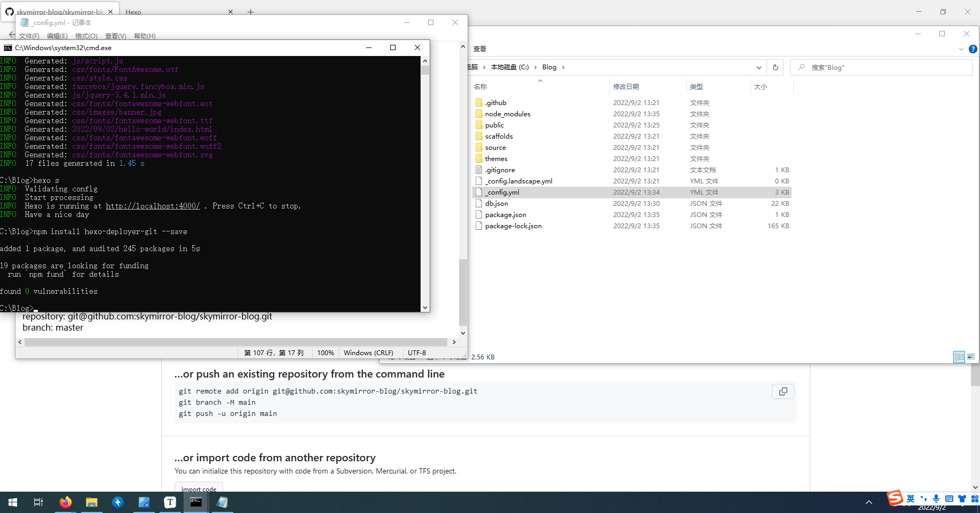
Task: Select the public folder
Action: click(631, 125)
